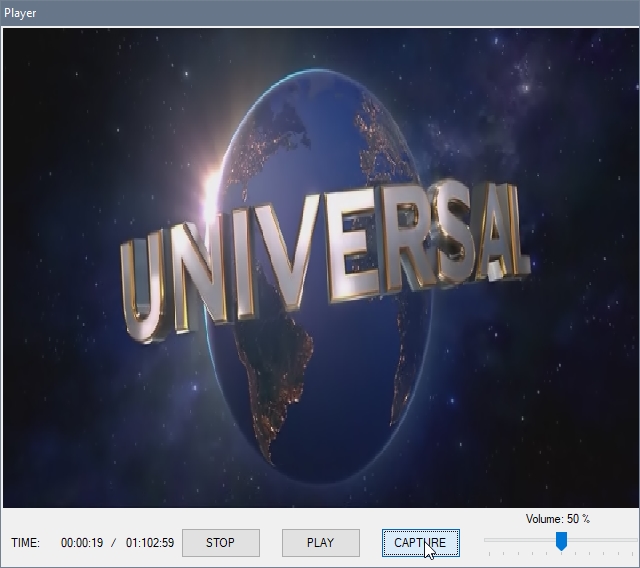Click the total duration 01:102:59

point(150,543)
